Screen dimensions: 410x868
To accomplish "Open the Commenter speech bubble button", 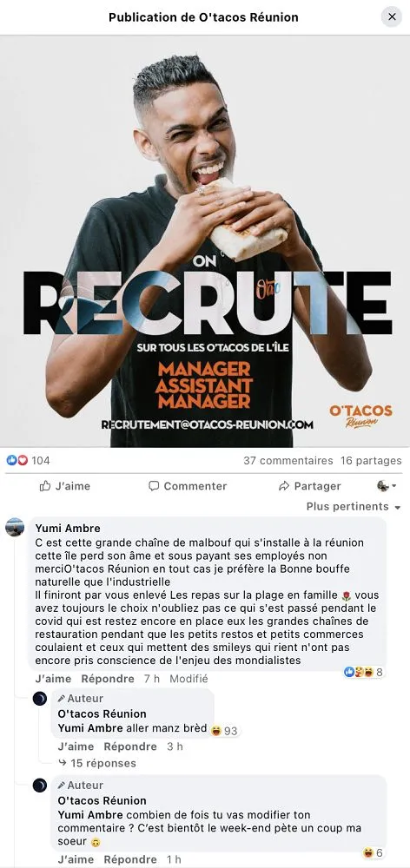I will [188, 486].
